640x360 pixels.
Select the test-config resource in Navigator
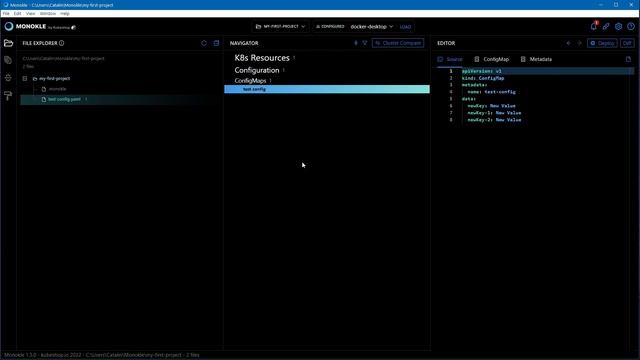pyautogui.click(x=327, y=89)
